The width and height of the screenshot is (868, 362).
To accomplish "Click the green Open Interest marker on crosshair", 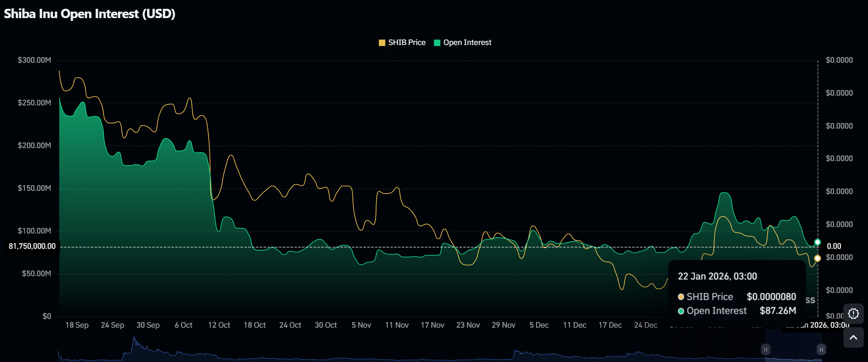I will (817, 242).
